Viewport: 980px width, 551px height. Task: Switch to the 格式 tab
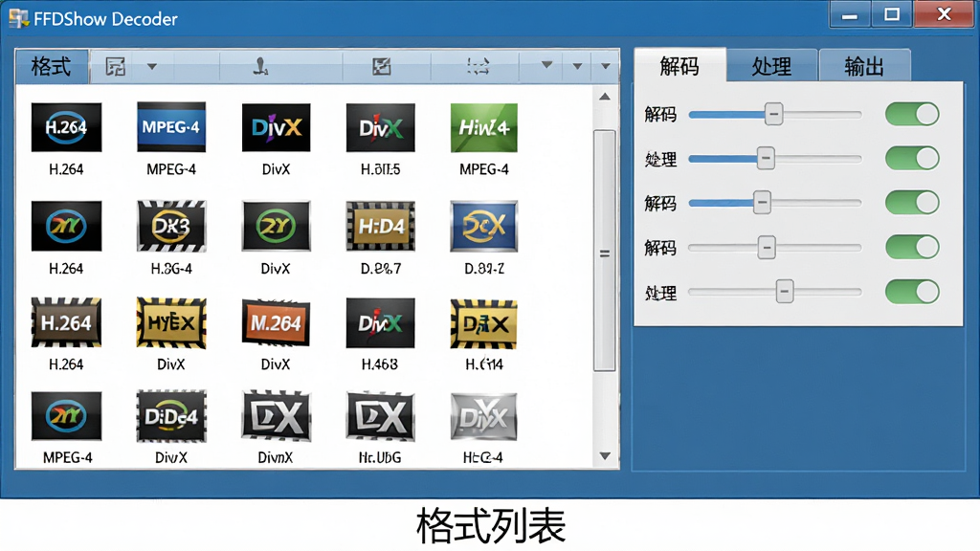pyautogui.click(x=52, y=66)
